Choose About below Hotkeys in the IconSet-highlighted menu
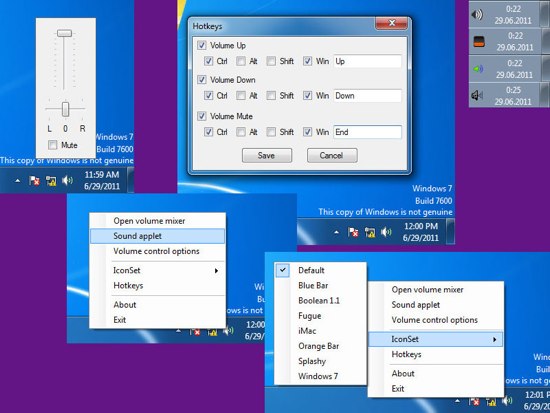Viewport: 550px width, 413px height. 435,373
